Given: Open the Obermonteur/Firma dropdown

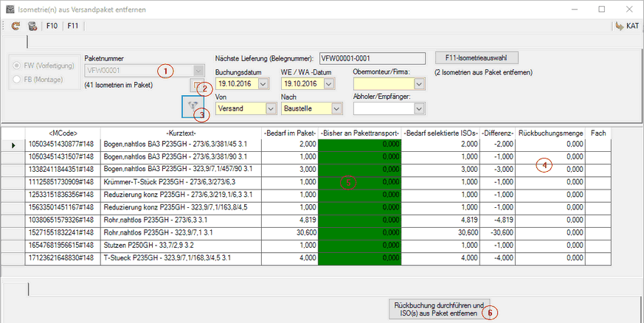Looking at the screenshot, I should (420, 84).
